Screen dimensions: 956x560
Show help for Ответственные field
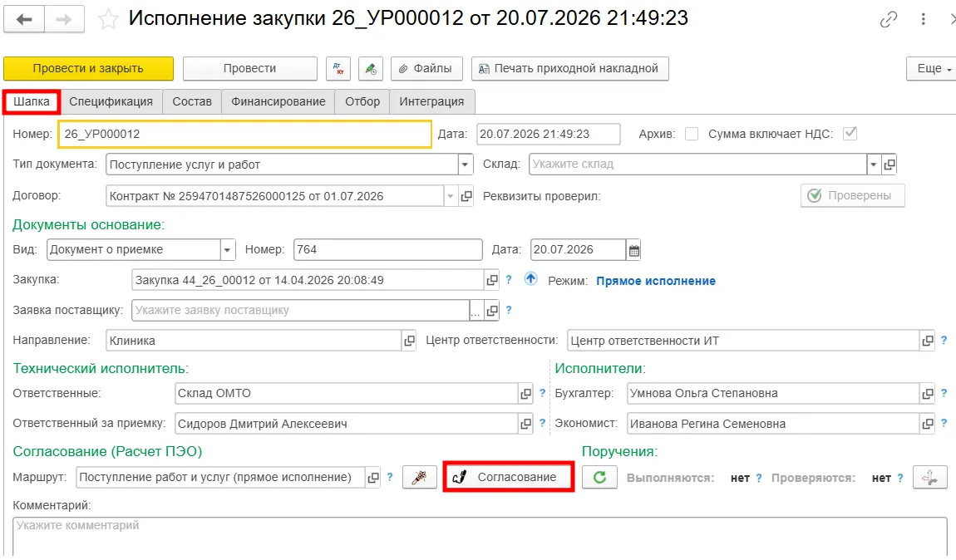(x=542, y=393)
